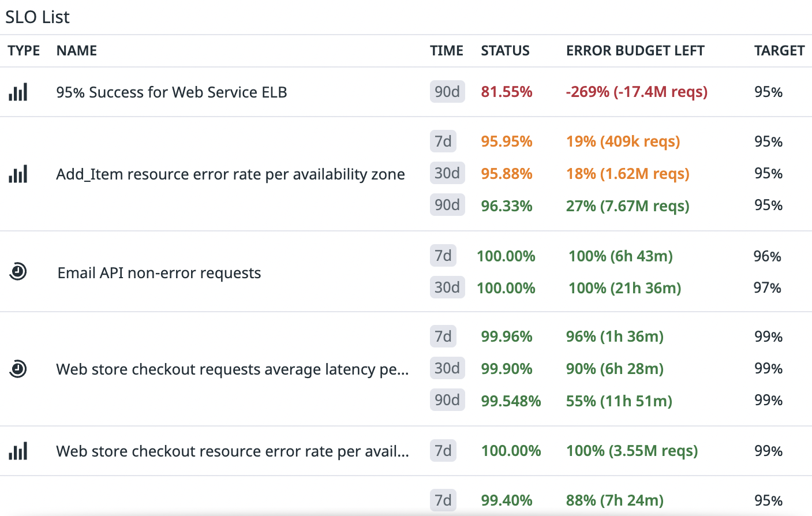This screenshot has width=812, height=516.
Task: Sort the list by the NAME column header
Action: tap(76, 51)
